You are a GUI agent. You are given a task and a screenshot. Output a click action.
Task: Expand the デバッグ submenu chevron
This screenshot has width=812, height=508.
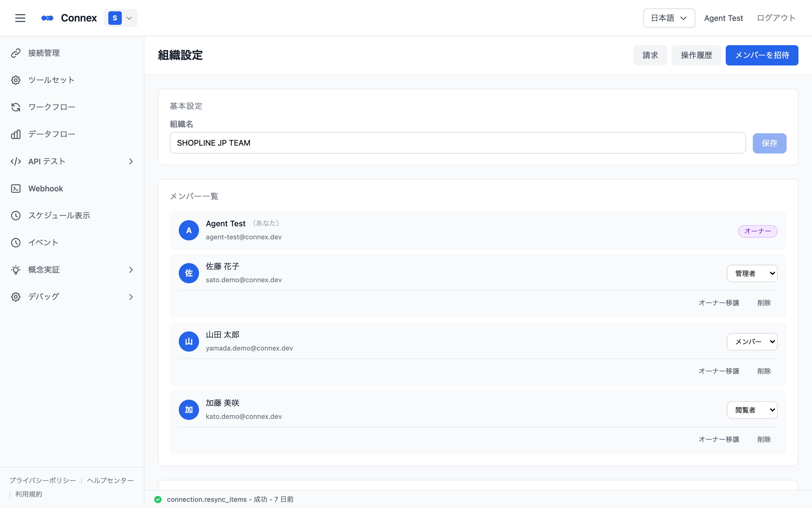(x=131, y=297)
